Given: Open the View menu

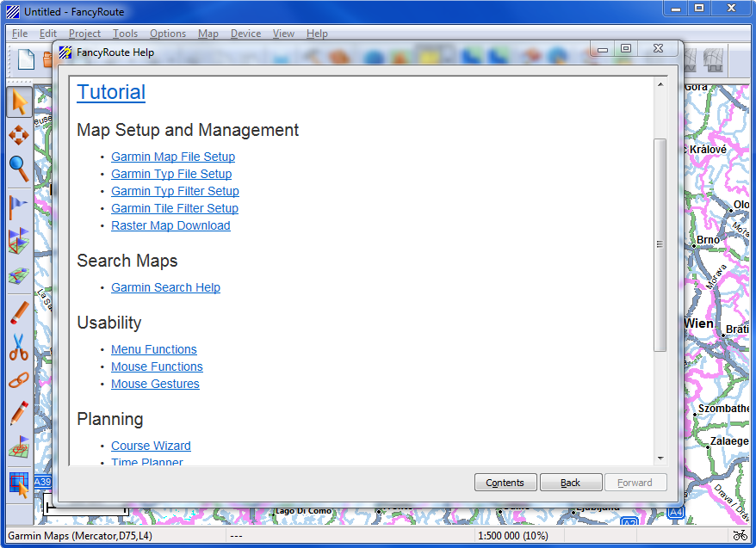Looking at the screenshot, I should click(283, 34).
